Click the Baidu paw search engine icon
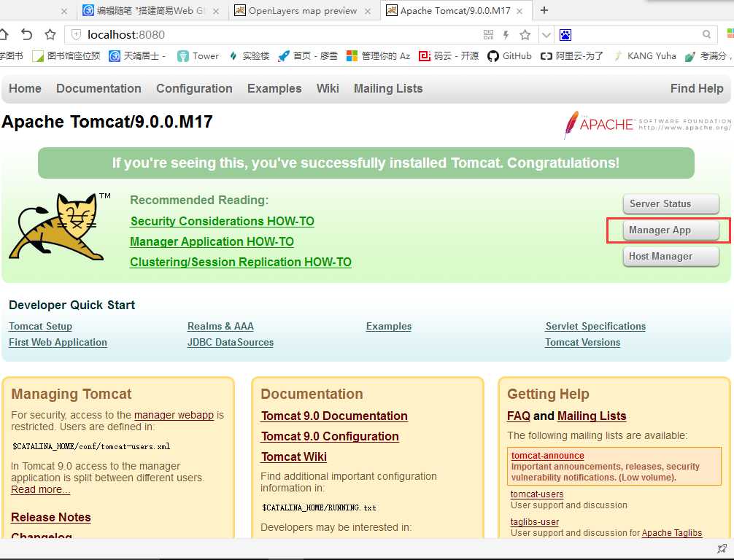The width and height of the screenshot is (734, 560). (565, 34)
